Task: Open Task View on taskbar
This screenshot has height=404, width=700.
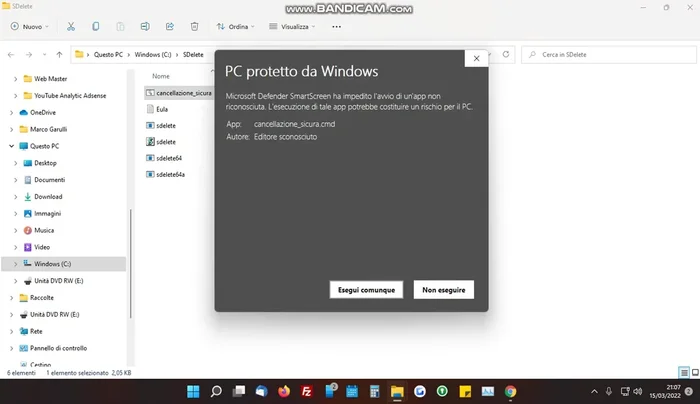Action: 239,392
